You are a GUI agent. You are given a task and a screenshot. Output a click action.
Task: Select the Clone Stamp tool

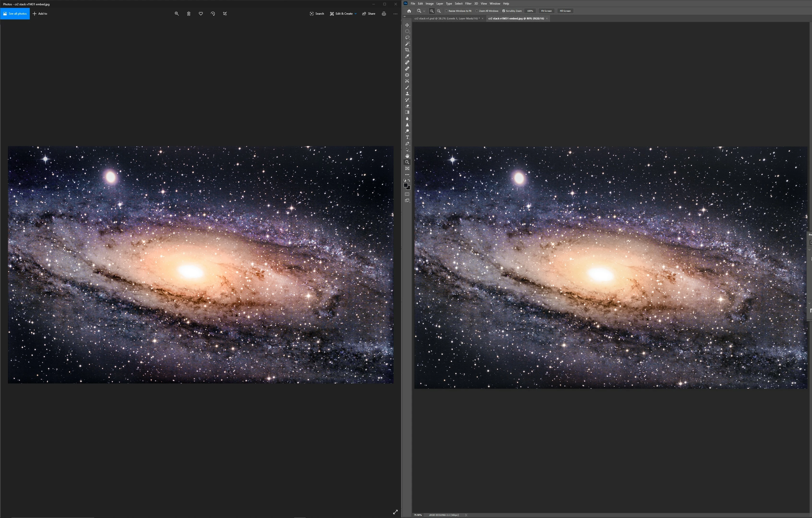407,94
